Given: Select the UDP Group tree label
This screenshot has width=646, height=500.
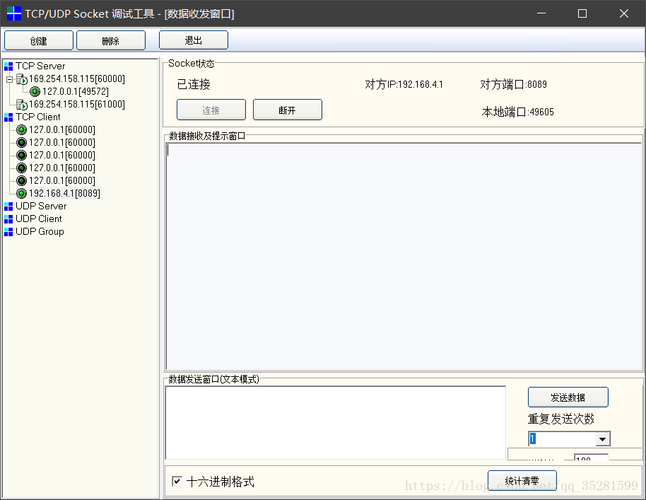Looking at the screenshot, I should 40,231.
